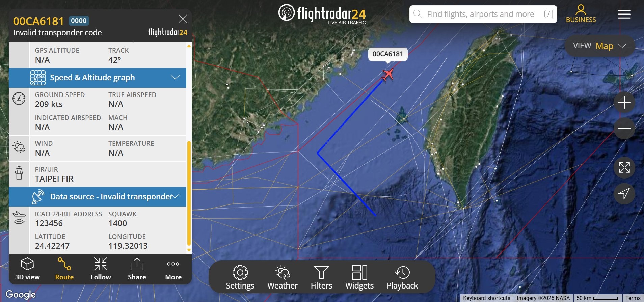
Task: Toggle fullscreen map mode
Action: 624,167
